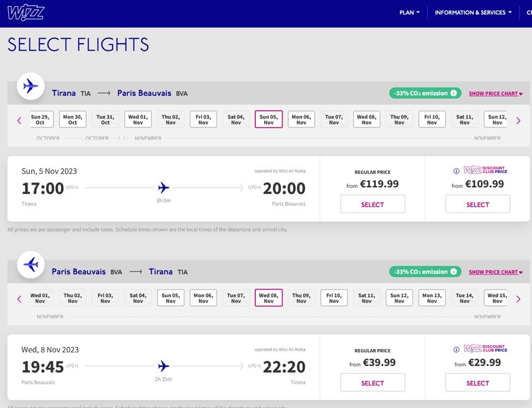Choose the Fri 10, Nov return date tab
The image size is (532, 408).
pos(334,298)
